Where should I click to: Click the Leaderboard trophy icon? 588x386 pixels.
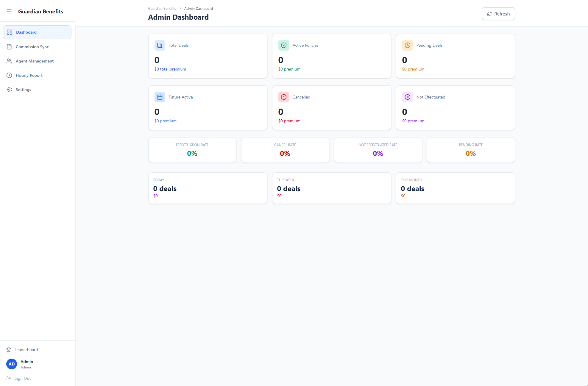(9, 350)
